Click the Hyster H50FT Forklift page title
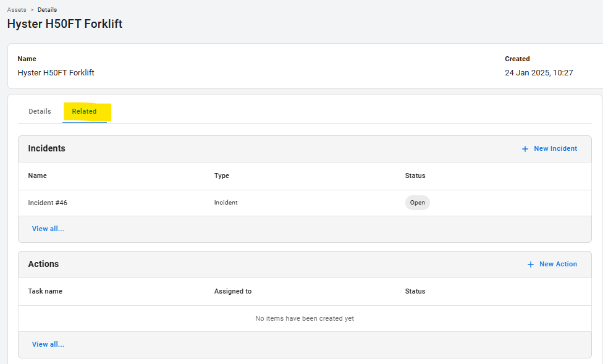The width and height of the screenshot is (603, 364). click(65, 24)
